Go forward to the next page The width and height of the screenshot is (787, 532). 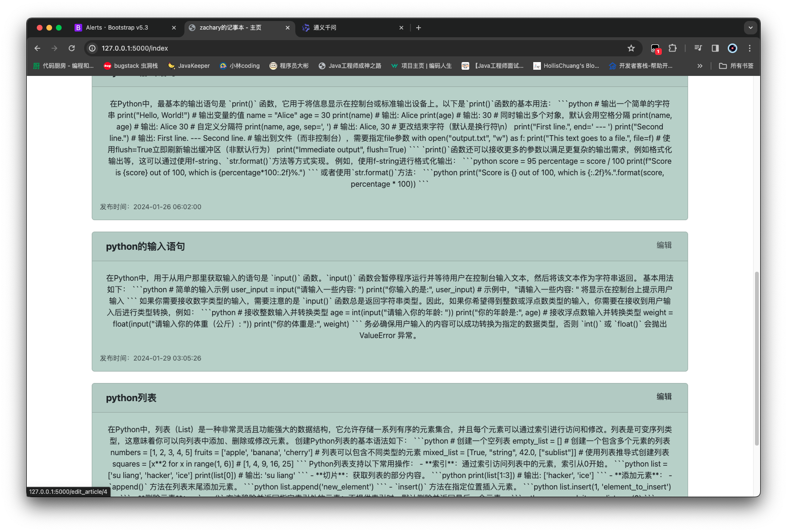click(54, 48)
